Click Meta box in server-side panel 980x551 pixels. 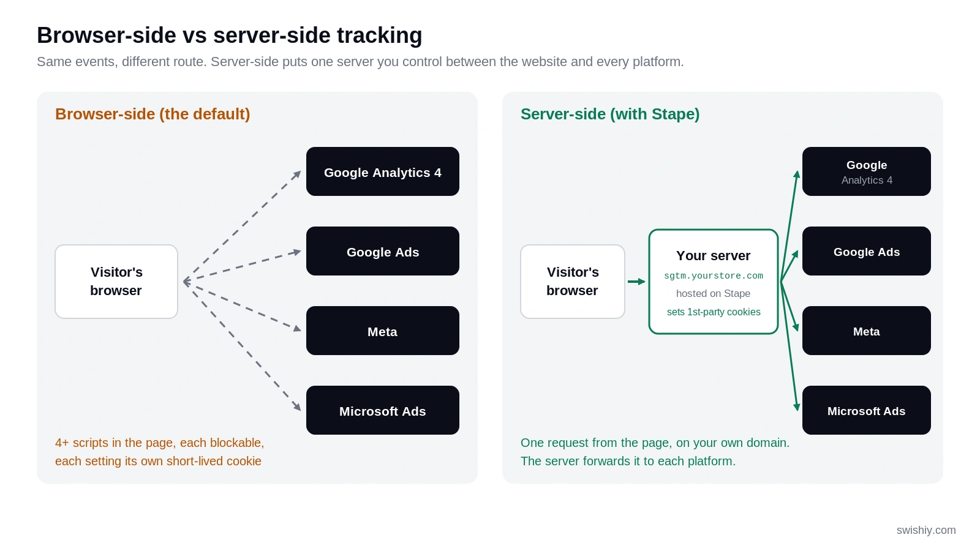(x=867, y=331)
